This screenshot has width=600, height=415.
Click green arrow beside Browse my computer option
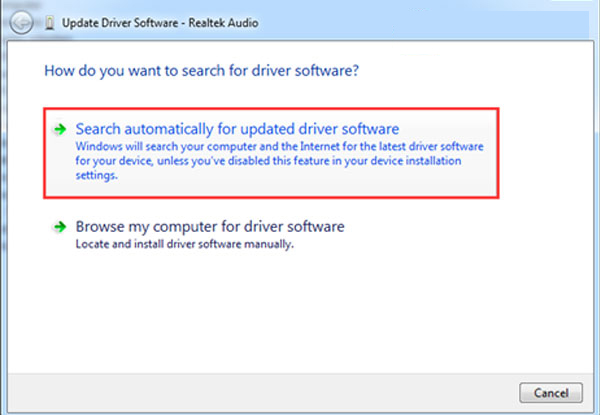pyautogui.click(x=60, y=227)
